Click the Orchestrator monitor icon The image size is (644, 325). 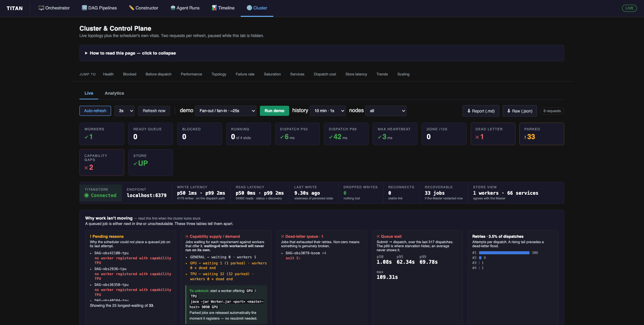(41, 8)
